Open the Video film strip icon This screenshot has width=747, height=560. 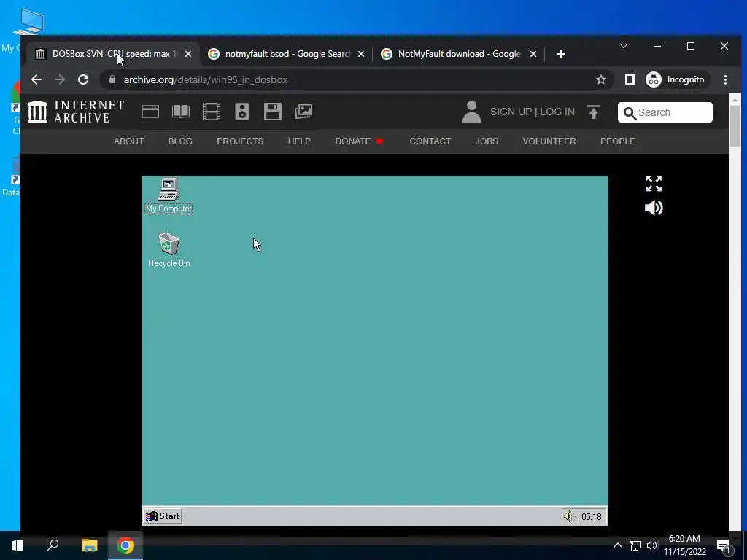tap(211, 112)
